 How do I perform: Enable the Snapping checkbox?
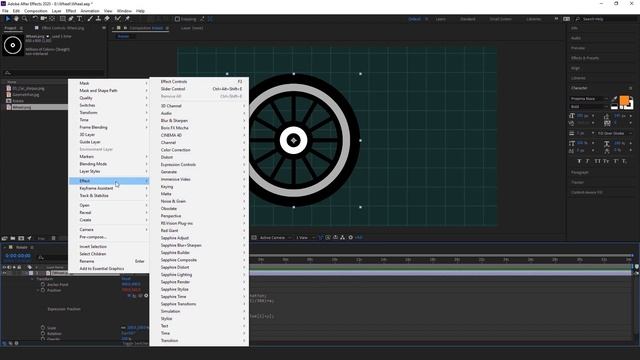177,19
